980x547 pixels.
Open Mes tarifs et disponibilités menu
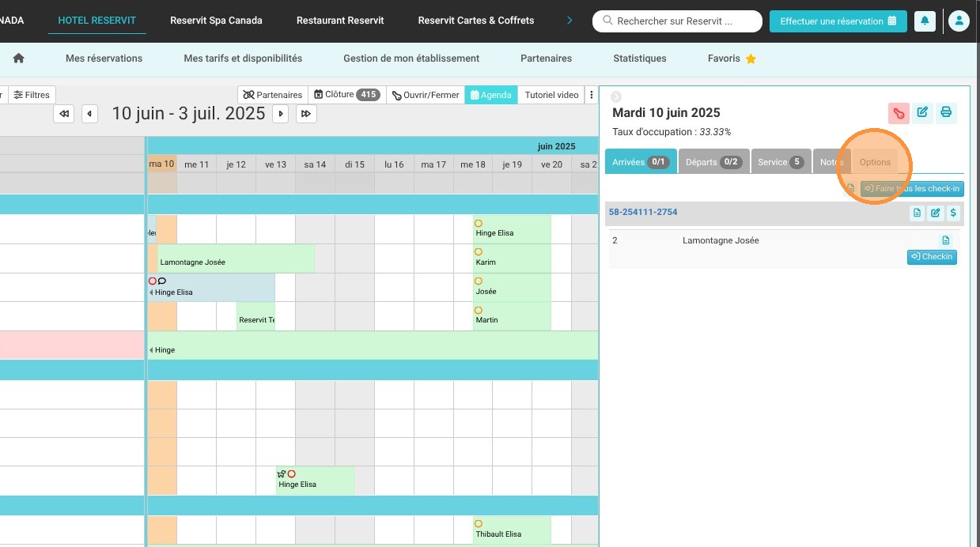(243, 58)
